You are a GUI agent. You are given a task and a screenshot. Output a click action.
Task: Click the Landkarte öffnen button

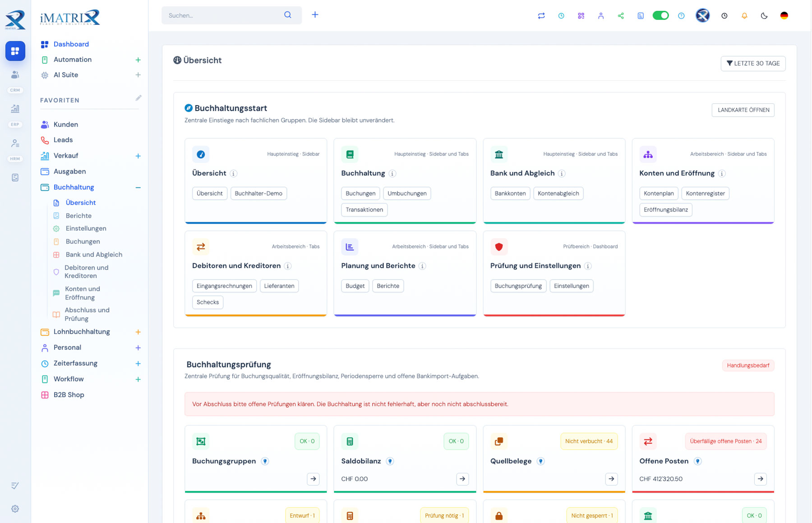[743, 110]
